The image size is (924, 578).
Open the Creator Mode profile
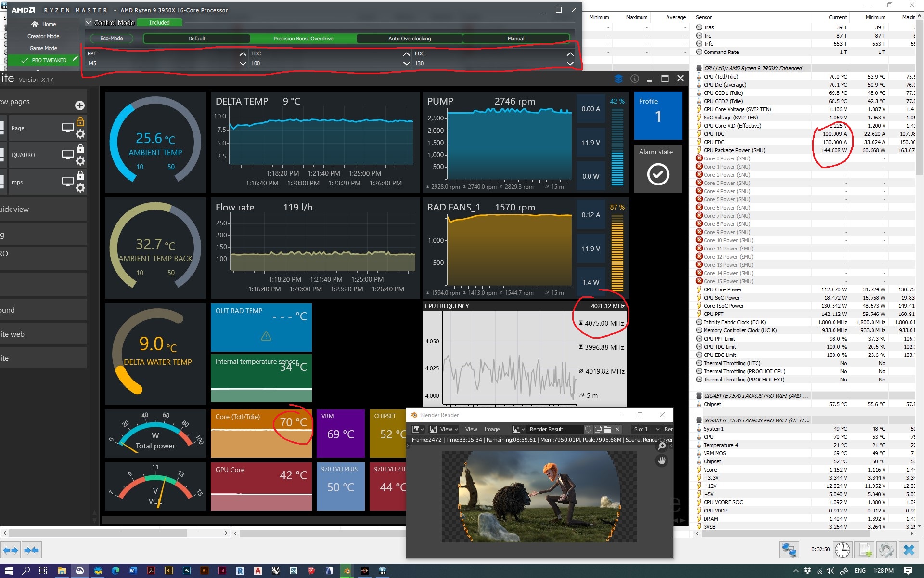(x=43, y=36)
